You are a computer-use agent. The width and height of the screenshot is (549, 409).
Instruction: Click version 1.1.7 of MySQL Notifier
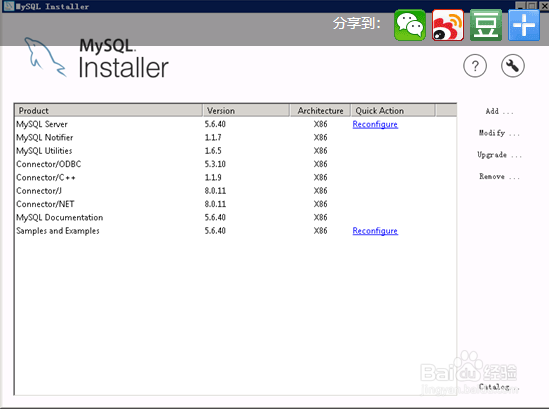213,137
